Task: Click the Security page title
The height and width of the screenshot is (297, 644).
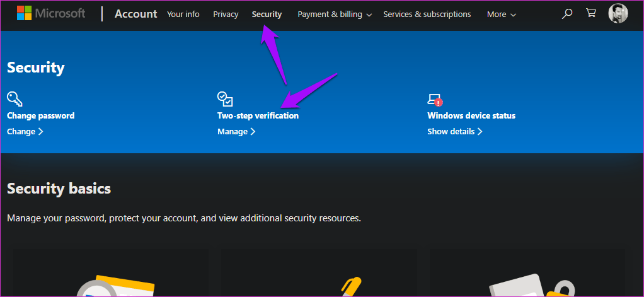Action: 36,67
